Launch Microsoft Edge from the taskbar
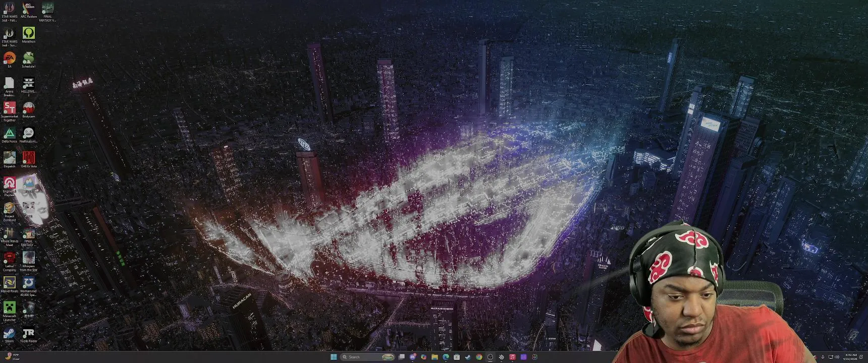 (446, 357)
